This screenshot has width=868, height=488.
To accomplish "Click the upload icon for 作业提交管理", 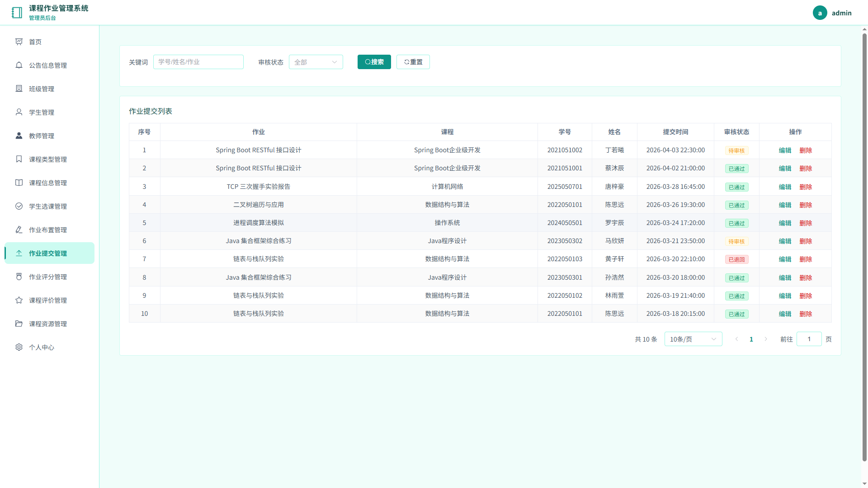I will click(x=19, y=253).
